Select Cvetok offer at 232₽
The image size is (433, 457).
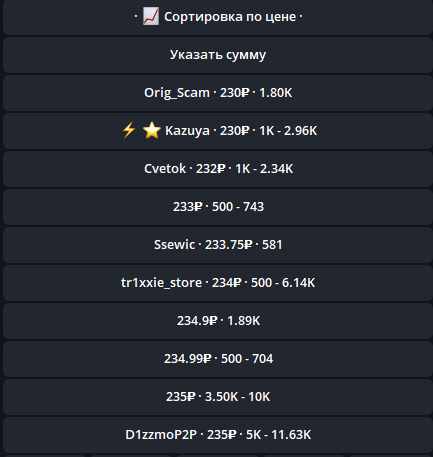tap(218, 169)
